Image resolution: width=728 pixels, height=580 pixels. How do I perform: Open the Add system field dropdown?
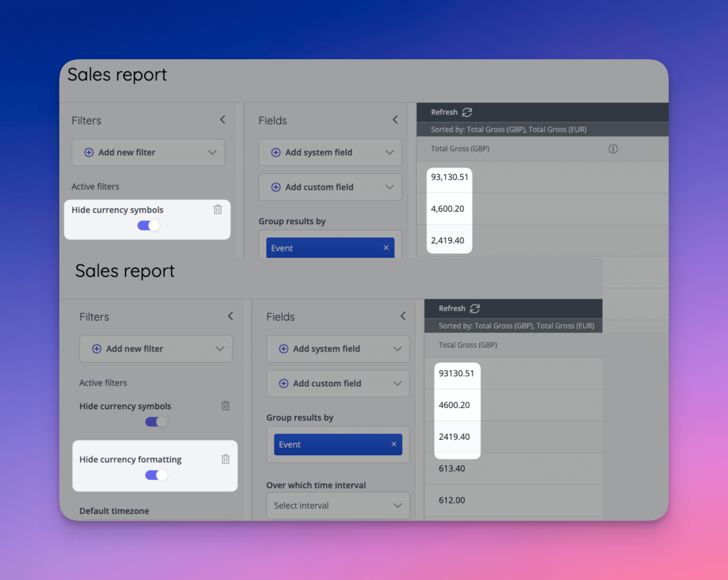(389, 153)
